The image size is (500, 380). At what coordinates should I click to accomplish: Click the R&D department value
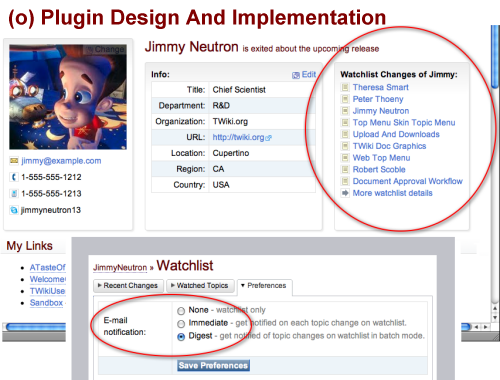click(x=221, y=106)
